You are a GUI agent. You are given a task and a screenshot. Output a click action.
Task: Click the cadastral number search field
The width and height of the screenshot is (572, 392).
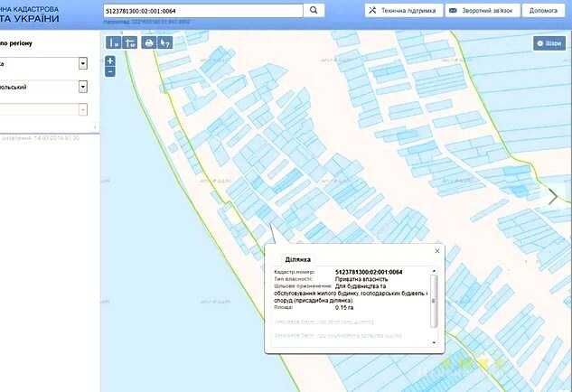(x=203, y=11)
